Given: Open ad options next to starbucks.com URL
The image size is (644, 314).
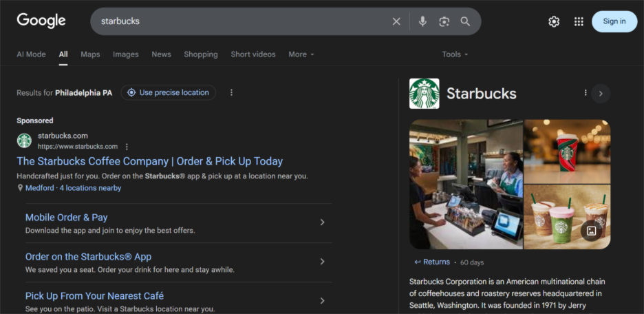Looking at the screenshot, I should (x=127, y=147).
